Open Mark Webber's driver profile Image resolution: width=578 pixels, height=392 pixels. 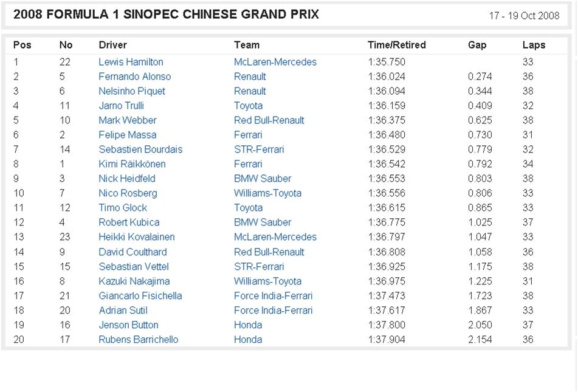(x=127, y=120)
